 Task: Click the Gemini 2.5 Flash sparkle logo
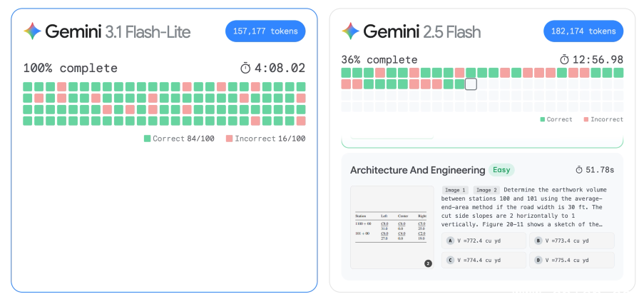[351, 31]
